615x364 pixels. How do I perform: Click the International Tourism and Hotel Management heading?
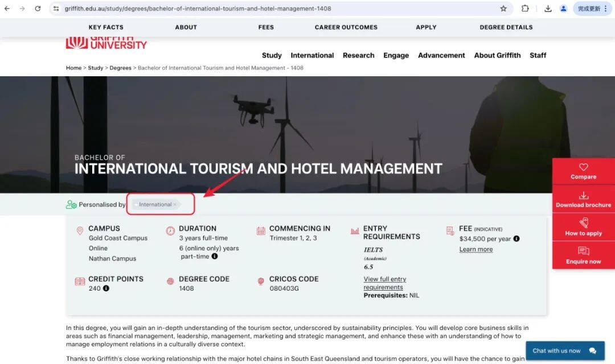(x=258, y=168)
